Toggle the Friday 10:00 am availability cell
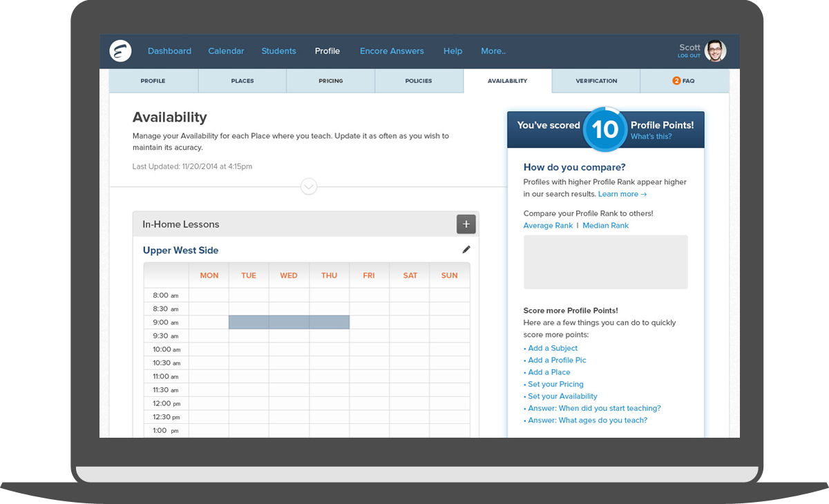Viewport: 829px width, 504px height. [369, 349]
